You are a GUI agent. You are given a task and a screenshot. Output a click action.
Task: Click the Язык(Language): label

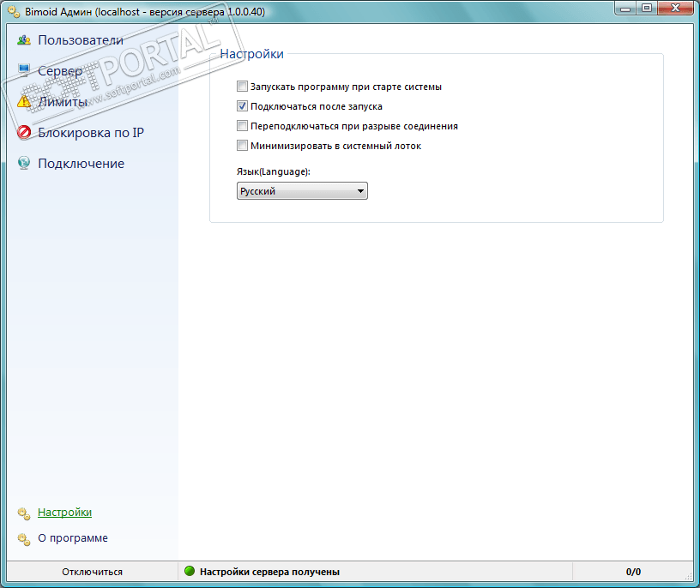click(x=273, y=171)
